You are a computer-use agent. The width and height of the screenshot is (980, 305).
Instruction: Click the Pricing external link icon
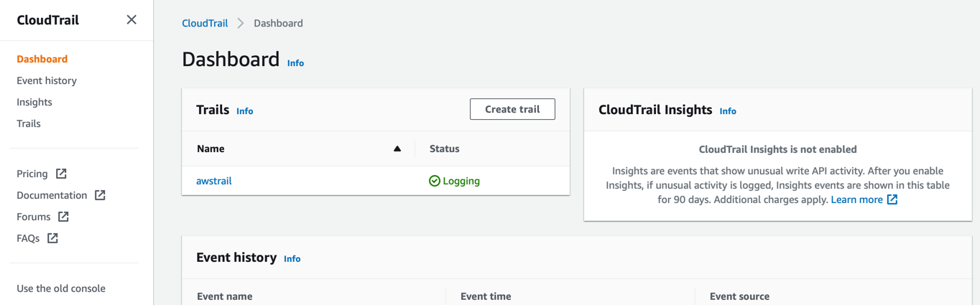point(62,174)
